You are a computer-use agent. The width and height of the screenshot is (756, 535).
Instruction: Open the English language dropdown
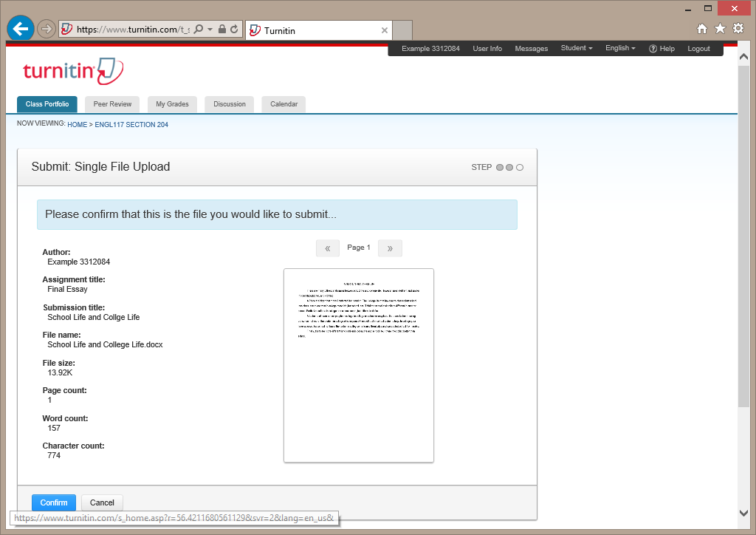click(x=620, y=48)
